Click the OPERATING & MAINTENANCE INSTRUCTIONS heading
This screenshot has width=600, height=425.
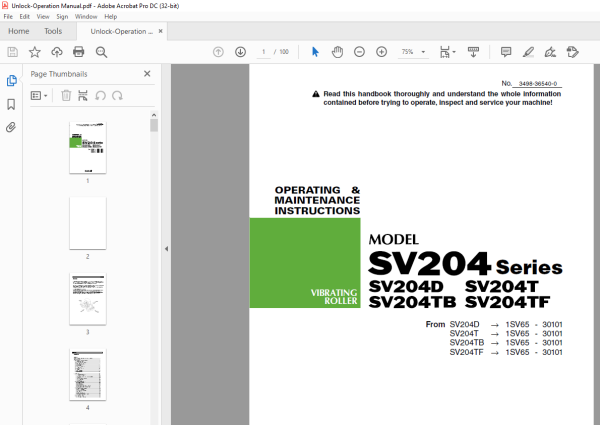coord(317,200)
